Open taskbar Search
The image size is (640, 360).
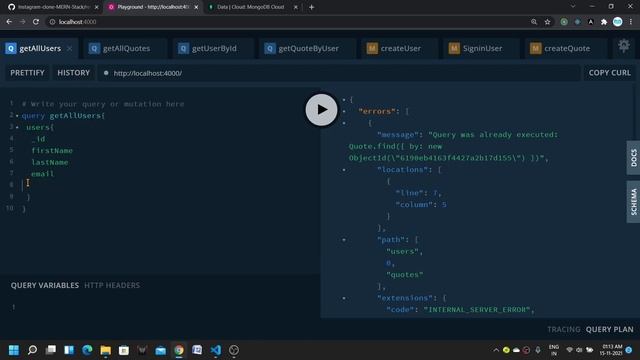32,350
